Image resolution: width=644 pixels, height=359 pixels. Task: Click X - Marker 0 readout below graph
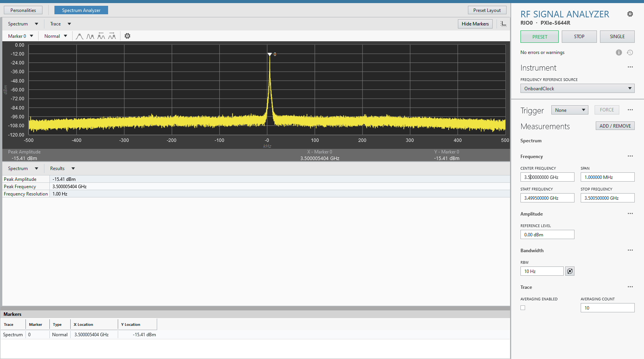[320, 155]
